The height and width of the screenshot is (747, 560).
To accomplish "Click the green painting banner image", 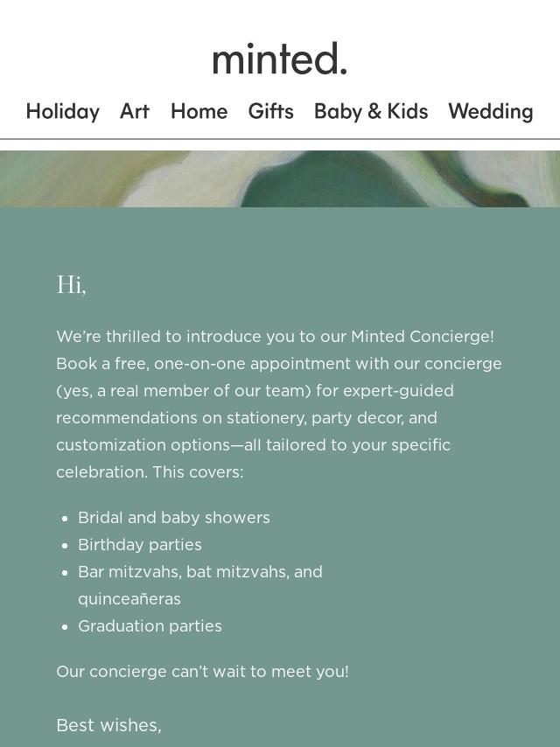I will tap(280, 178).
